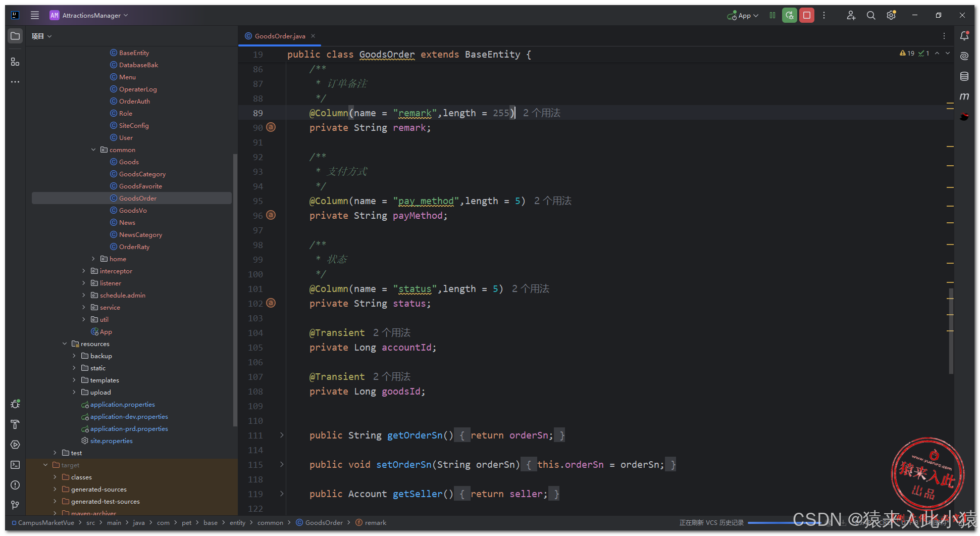Open Code With Me user icon
Image resolution: width=980 pixels, height=536 pixels.
(851, 15)
